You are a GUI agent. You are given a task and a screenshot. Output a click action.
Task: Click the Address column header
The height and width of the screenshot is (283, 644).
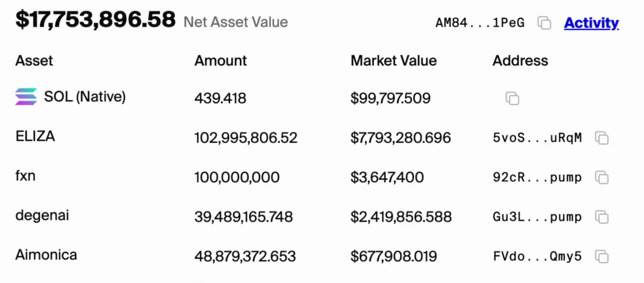(520, 60)
